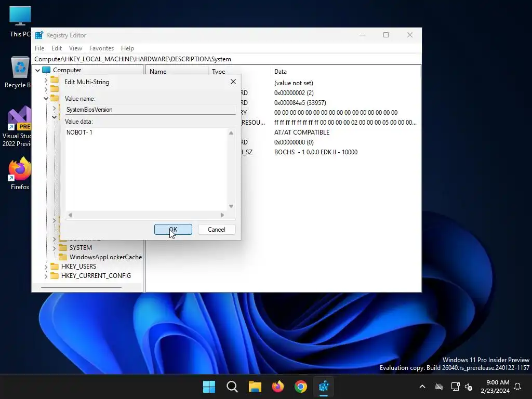Click the HKEY_CURRENT_CONFIG folder icon

[55, 275]
